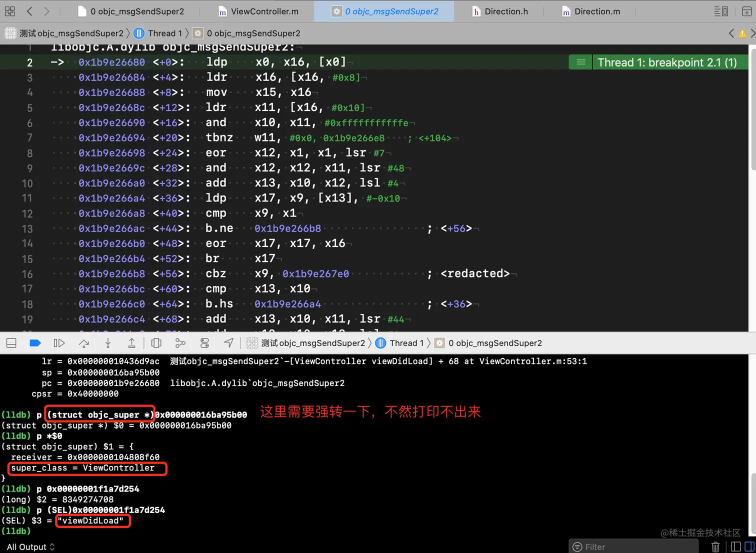Image resolution: width=756 pixels, height=553 pixels.
Task: Click line number 19 gutter
Action: 27,319
